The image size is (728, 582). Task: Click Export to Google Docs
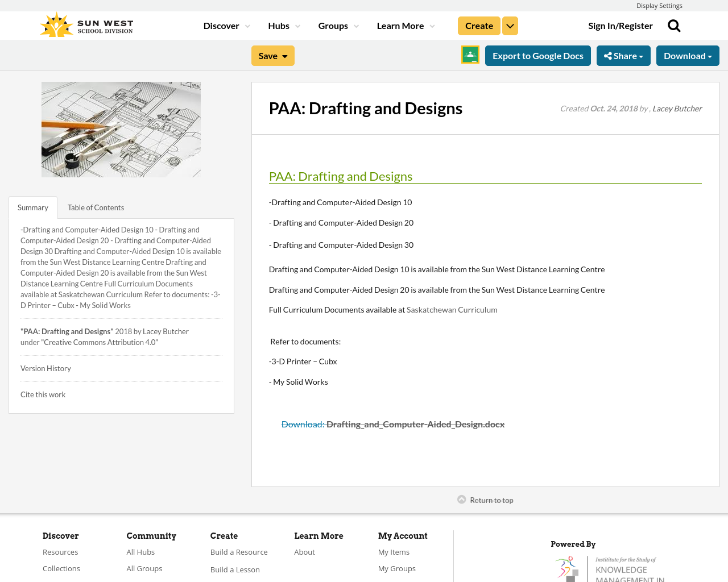pyautogui.click(x=537, y=55)
